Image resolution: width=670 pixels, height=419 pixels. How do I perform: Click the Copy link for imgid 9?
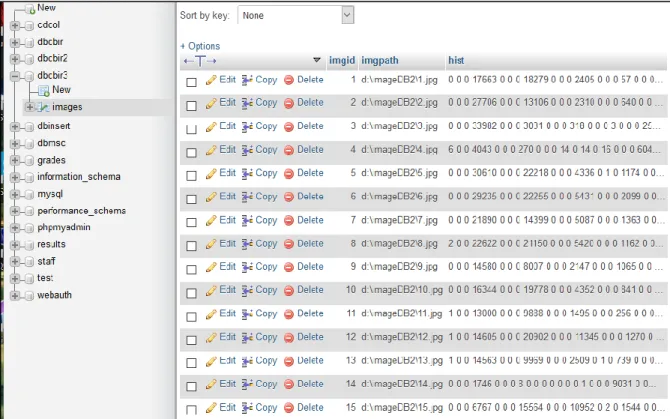(266, 267)
